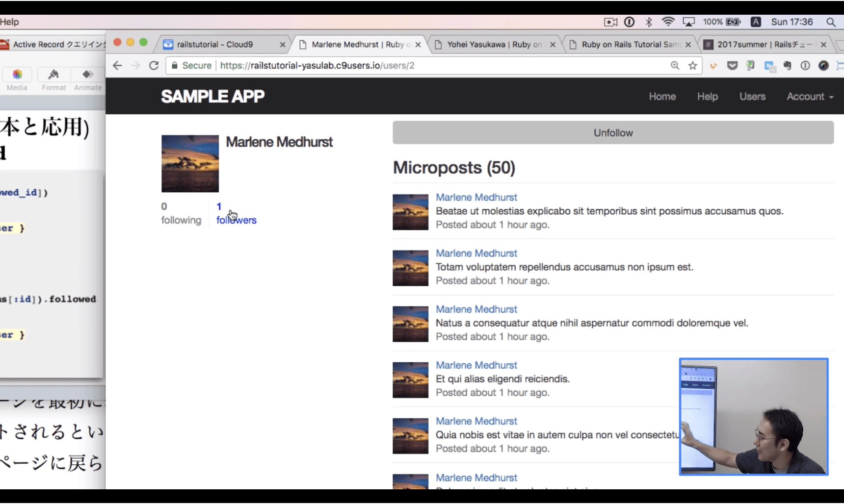Switch to Ruby on Rails Tutorial Sample tab

(630, 45)
